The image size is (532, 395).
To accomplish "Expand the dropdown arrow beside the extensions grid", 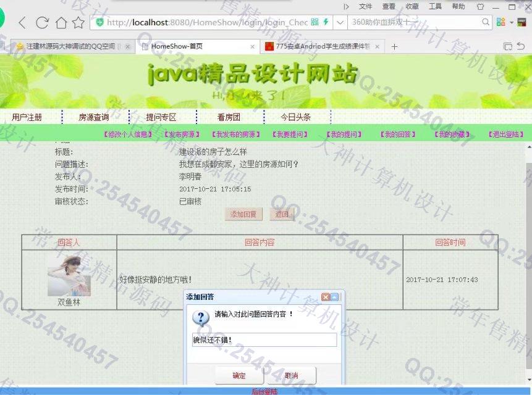I will pos(512,23).
